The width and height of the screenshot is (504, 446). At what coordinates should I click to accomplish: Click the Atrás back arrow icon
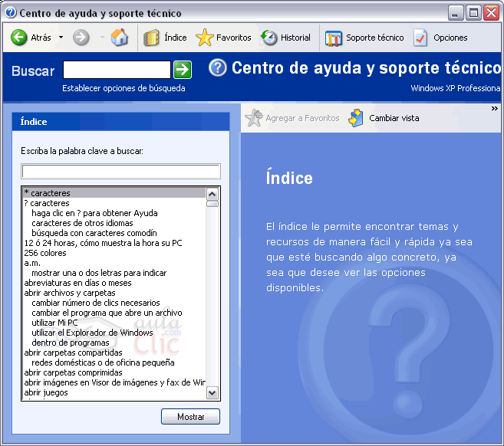(x=19, y=38)
